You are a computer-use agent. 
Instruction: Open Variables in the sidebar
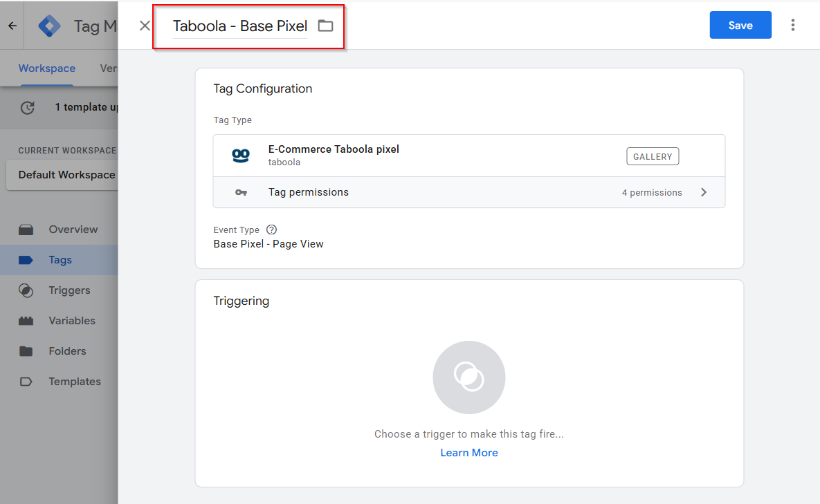point(72,321)
